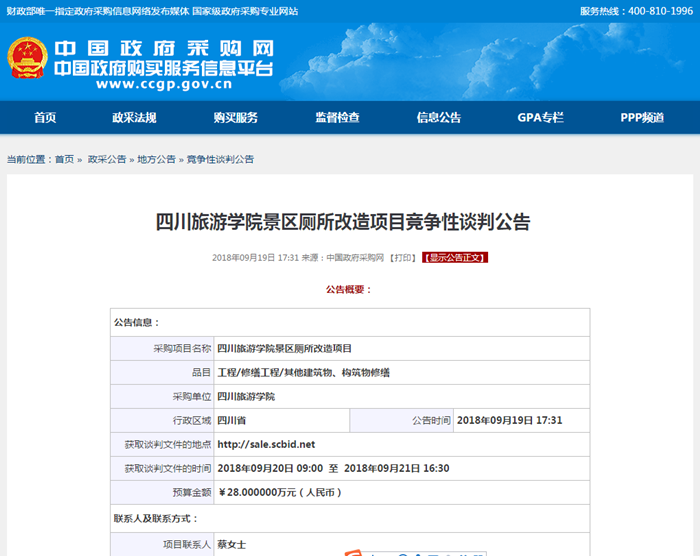Click the service hotline 400-810-1996

pos(660,11)
